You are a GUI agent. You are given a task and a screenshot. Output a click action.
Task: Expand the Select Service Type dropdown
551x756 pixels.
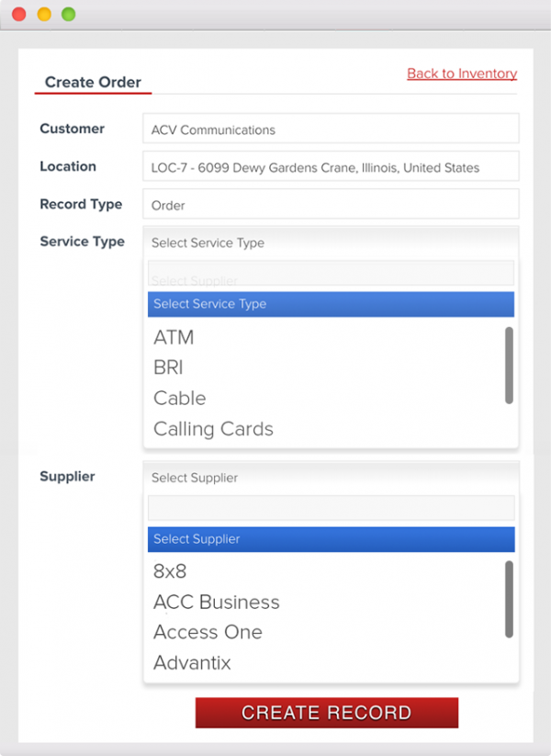tap(331, 243)
